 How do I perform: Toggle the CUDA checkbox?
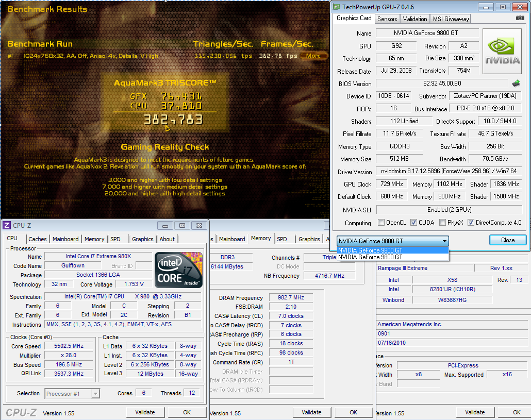413,222
